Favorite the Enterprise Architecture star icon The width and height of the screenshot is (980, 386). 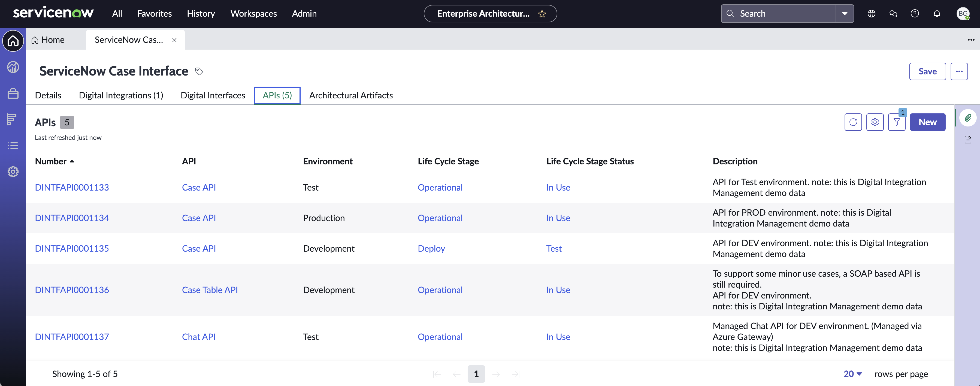(542, 14)
